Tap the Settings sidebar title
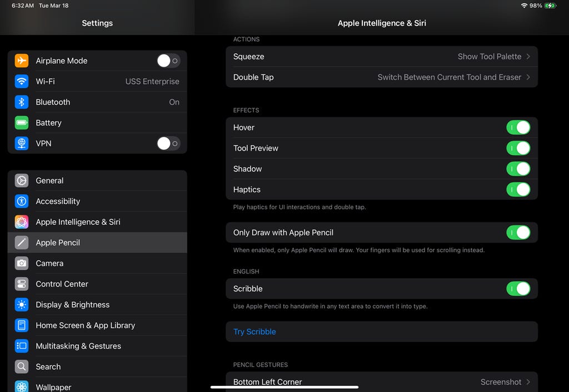The height and width of the screenshot is (392, 569). pos(97,23)
